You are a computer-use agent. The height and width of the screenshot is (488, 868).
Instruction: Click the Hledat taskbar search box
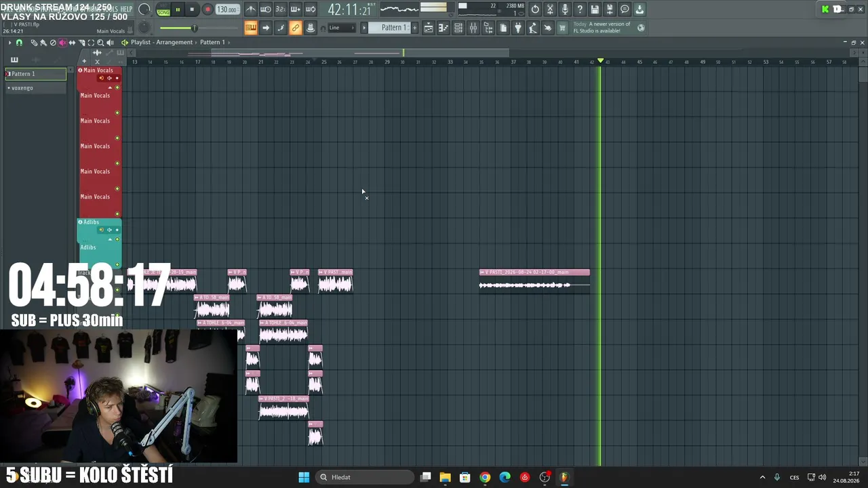[x=365, y=477]
